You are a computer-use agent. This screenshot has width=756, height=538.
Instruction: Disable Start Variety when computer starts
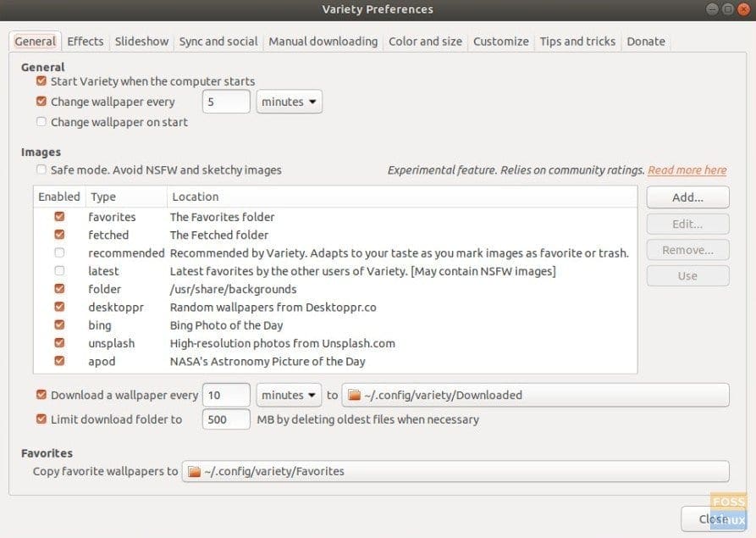click(x=41, y=81)
